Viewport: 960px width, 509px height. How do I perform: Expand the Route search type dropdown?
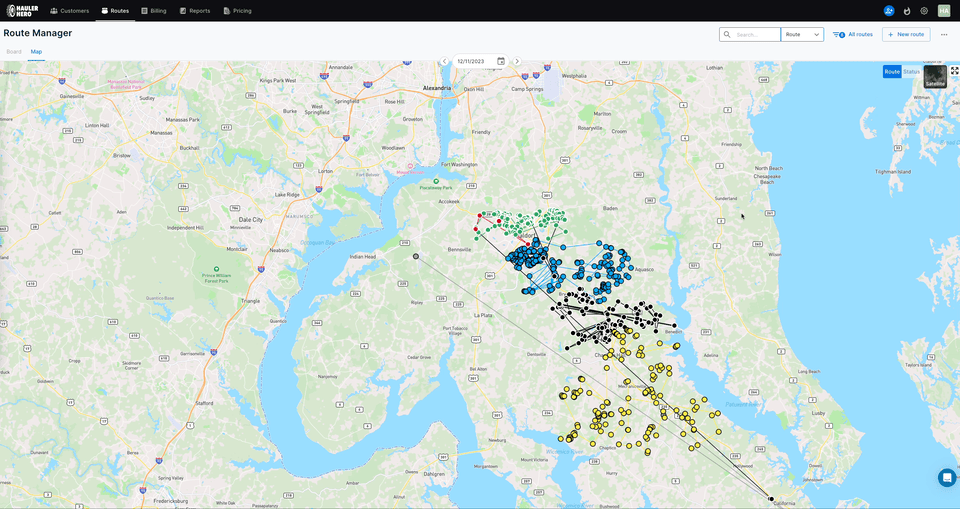point(802,34)
